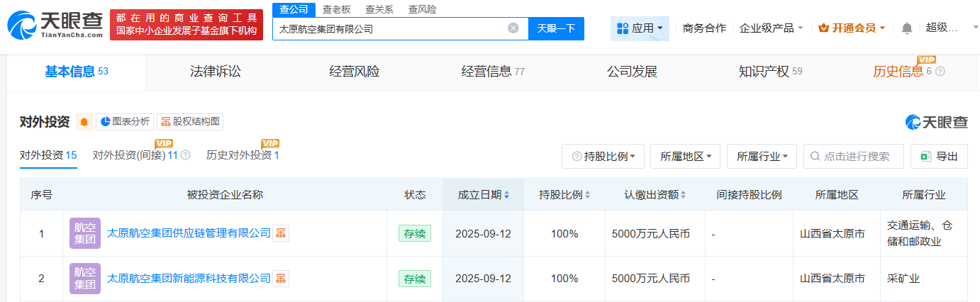Open 太原航空集团供应链管理有限公司 company link
This screenshot has width=980, height=302.
coord(189,233)
